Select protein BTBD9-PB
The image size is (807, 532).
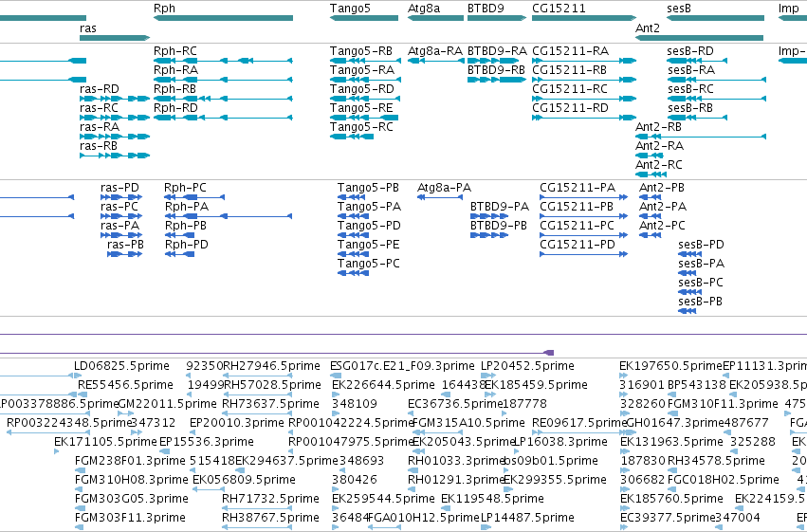[x=489, y=235]
